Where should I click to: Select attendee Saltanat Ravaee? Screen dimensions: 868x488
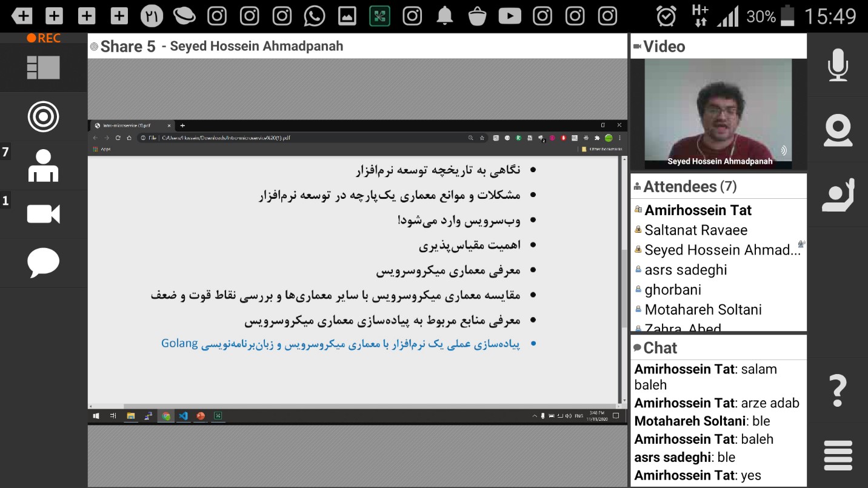click(696, 230)
